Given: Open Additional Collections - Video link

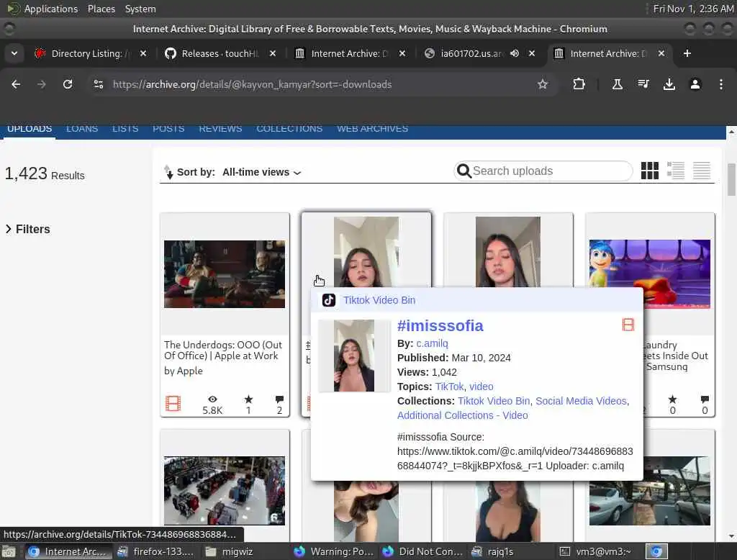Looking at the screenshot, I should [463, 415].
